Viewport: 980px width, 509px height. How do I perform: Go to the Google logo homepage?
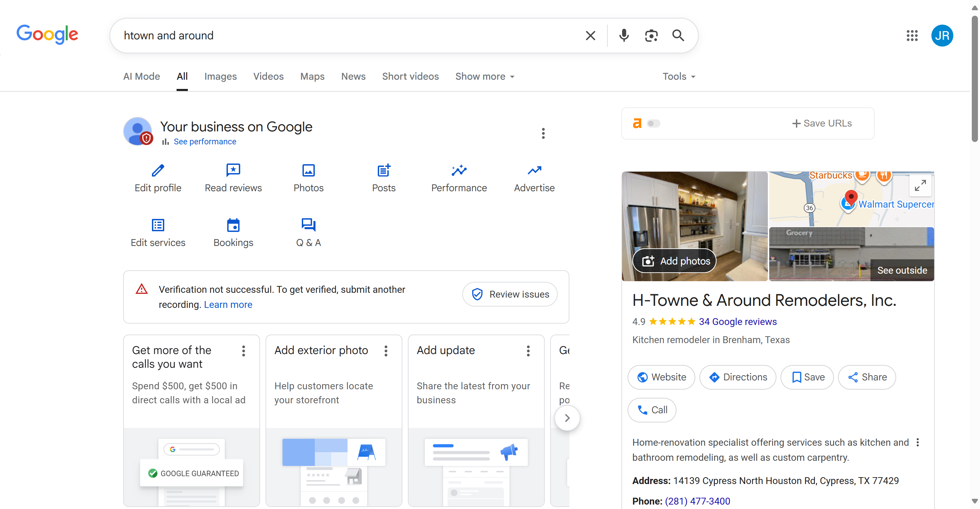tap(47, 35)
